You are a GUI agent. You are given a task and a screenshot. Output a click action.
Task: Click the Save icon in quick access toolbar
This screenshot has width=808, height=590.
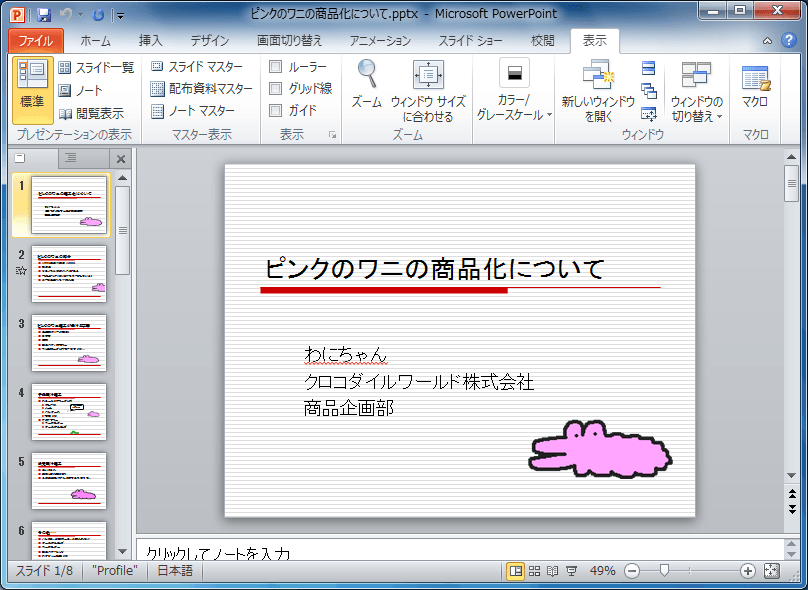[x=44, y=14]
